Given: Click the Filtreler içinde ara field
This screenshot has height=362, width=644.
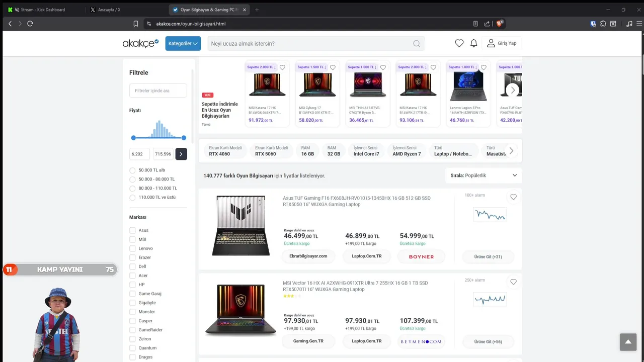Looking at the screenshot, I should click(x=158, y=90).
